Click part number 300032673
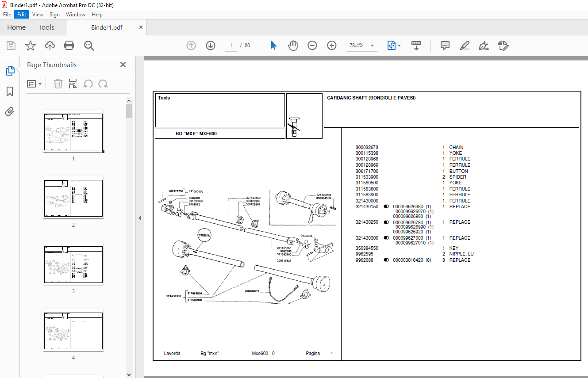588x378 pixels. 367,147
